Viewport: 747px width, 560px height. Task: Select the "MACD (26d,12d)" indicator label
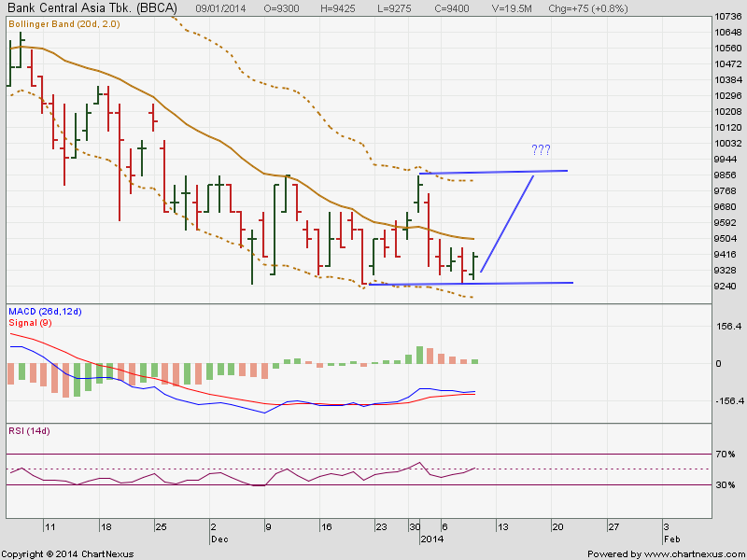[45, 312]
